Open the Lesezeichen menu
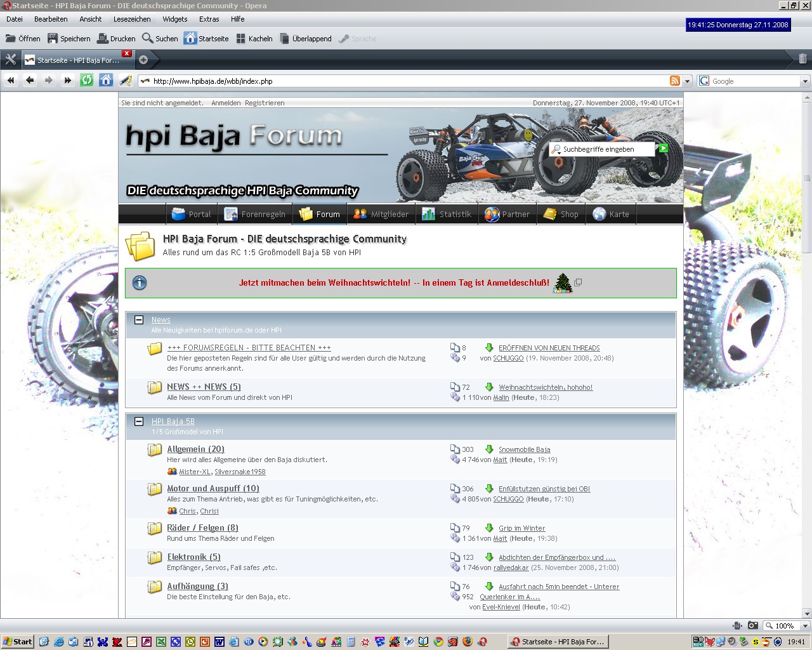The height and width of the screenshot is (650, 812). (x=132, y=19)
